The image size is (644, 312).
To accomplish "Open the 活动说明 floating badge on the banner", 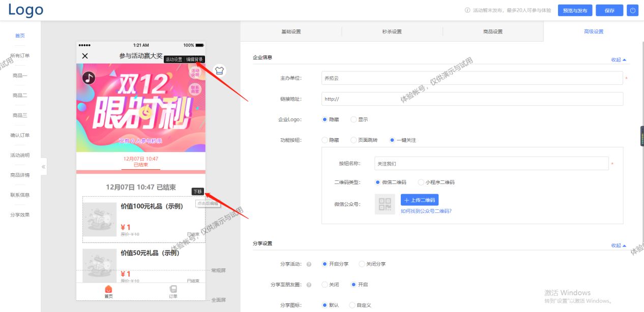I will click(195, 74).
